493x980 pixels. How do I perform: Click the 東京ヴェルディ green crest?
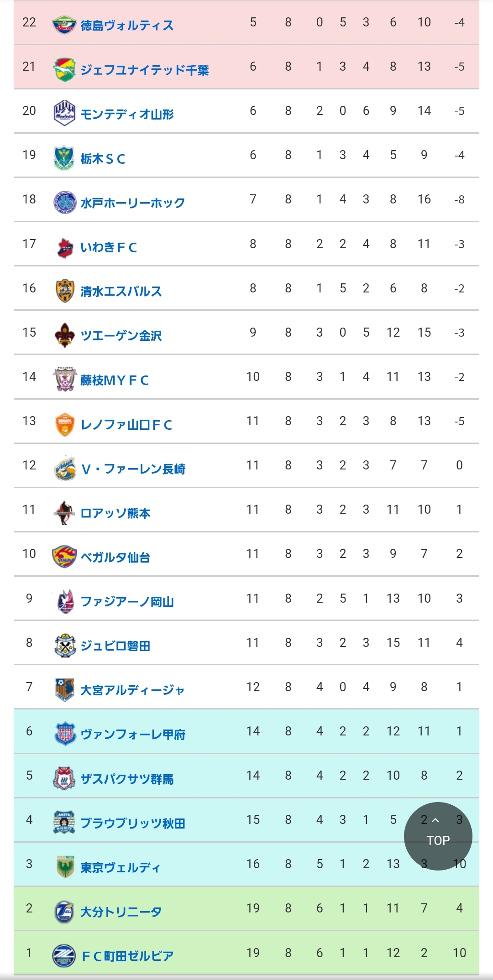pos(64,867)
